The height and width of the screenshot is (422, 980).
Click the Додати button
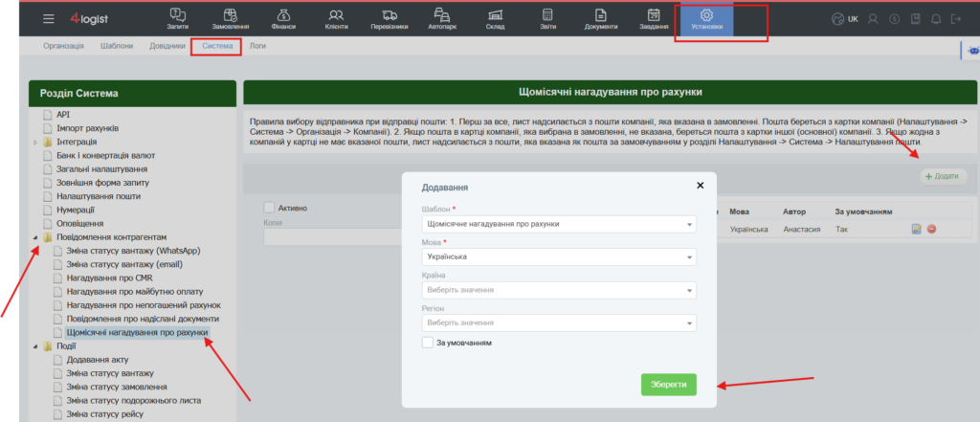(x=943, y=176)
